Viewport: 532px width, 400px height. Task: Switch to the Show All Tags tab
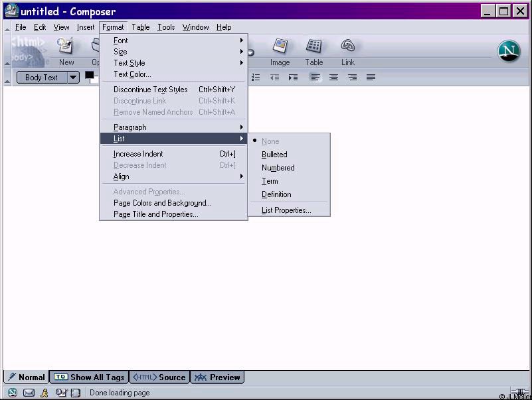pyautogui.click(x=89, y=377)
